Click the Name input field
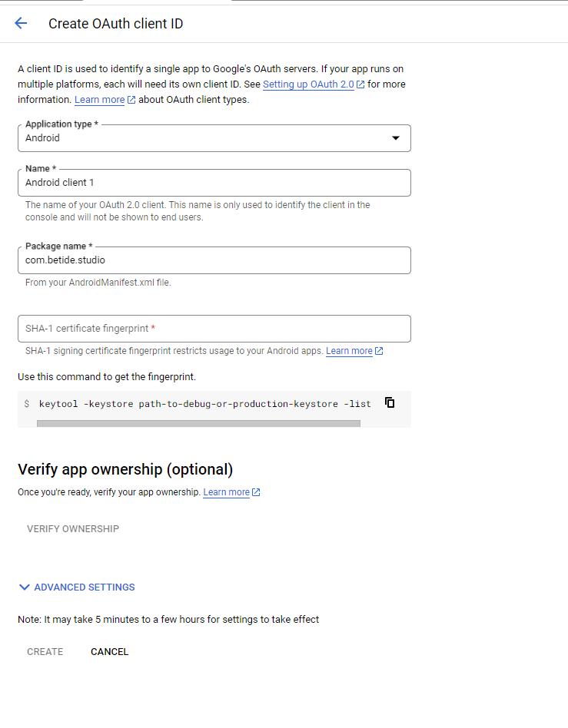Screen dimensions: 568x728 point(214,183)
